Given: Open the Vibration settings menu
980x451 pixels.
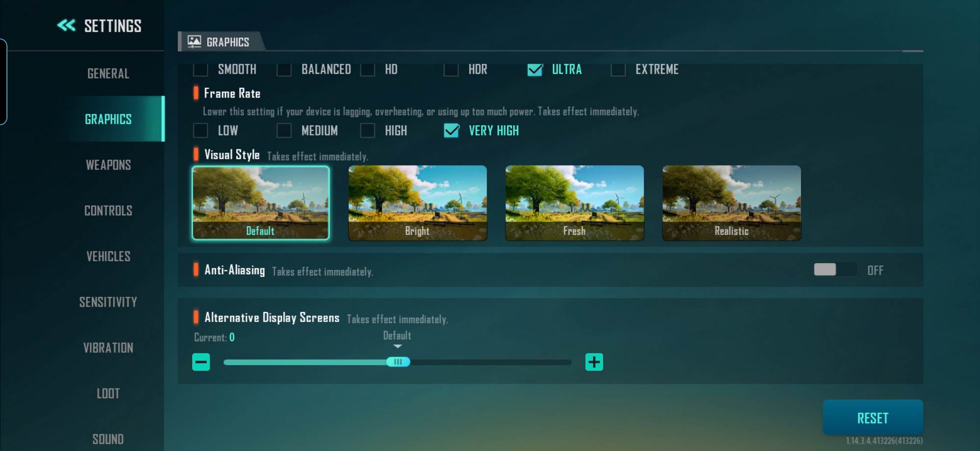Looking at the screenshot, I should point(108,348).
